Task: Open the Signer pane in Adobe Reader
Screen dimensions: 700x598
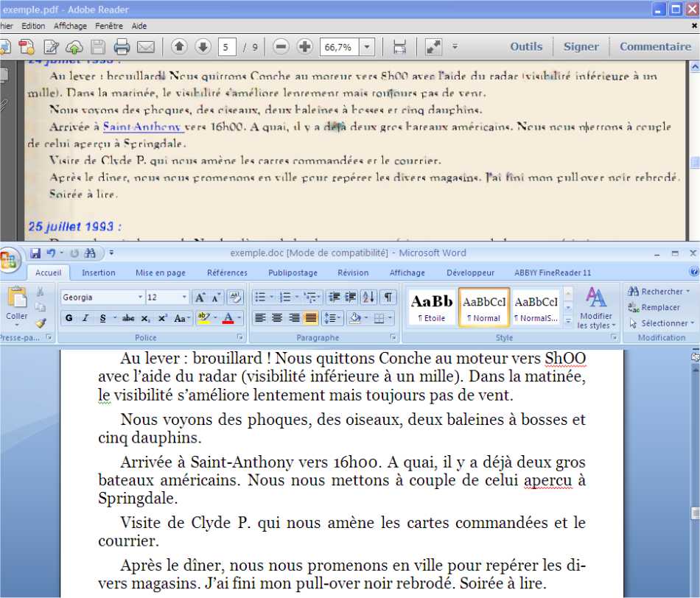Action: 581,46
